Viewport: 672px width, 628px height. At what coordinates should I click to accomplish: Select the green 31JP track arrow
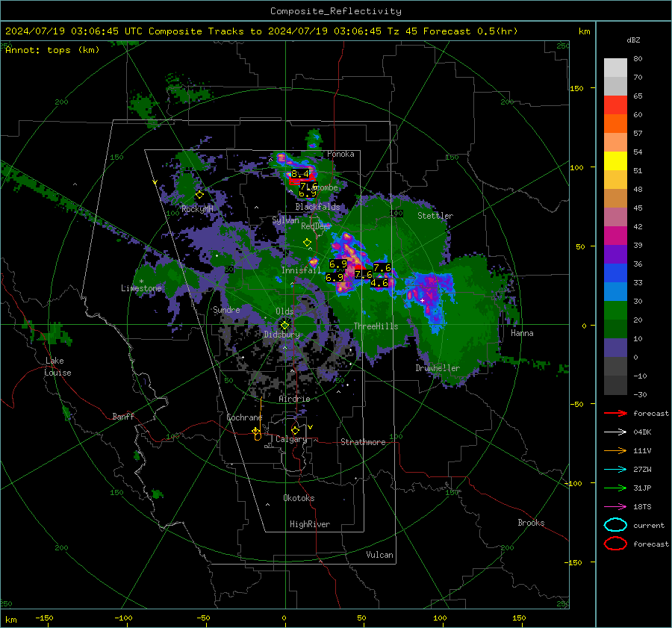tap(615, 488)
